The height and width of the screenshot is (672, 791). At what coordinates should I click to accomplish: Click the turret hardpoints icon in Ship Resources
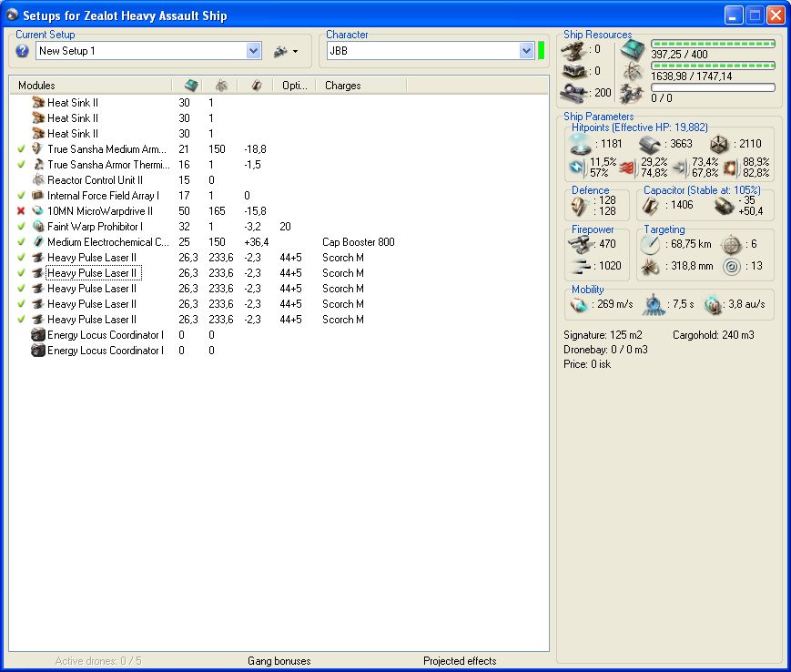pyautogui.click(x=573, y=49)
